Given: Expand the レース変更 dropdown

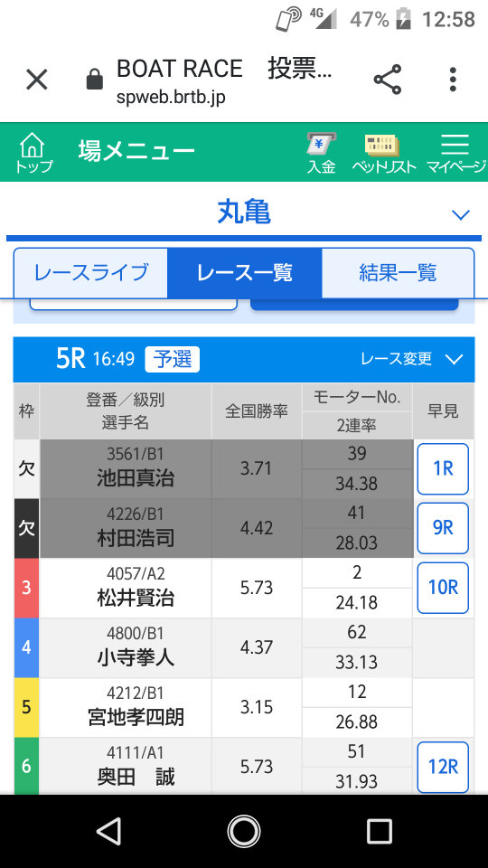Looking at the screenshot, I should (412, 359).
